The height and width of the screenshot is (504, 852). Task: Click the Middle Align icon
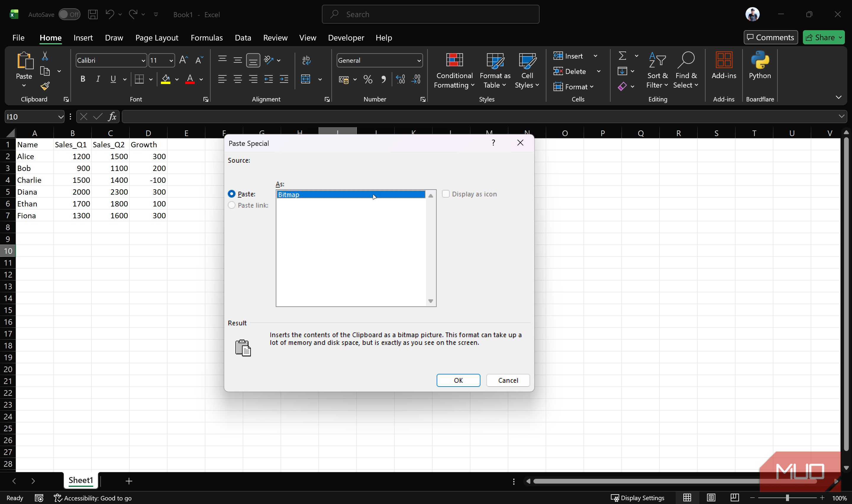coord(238,60)
